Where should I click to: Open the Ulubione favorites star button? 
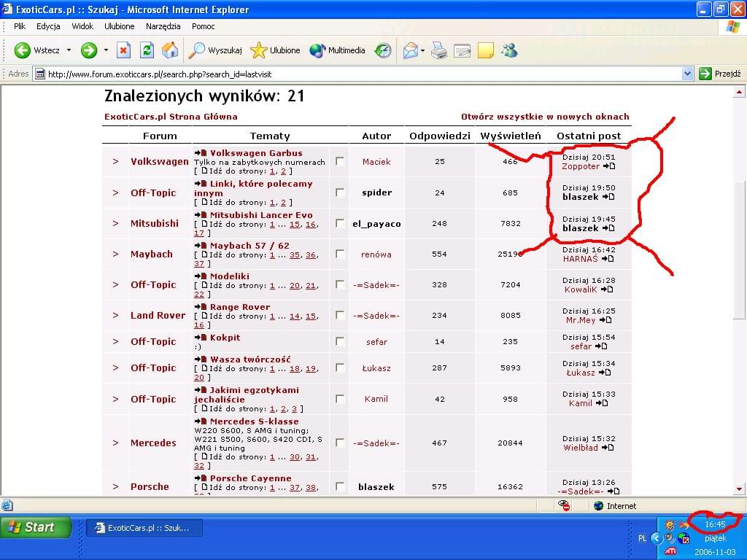click(275, 50)
